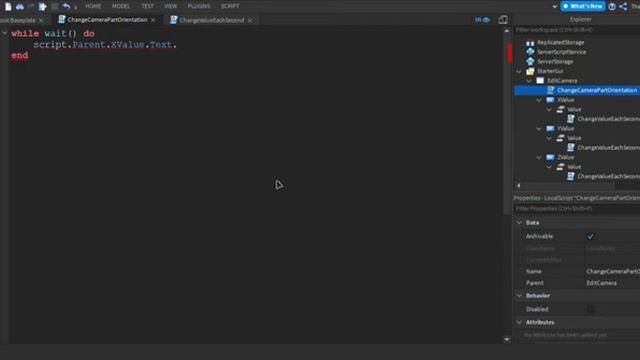This screenshot has height=360, width=640.
Task: Collapse the Behavior properties section
Action: tap(519, 295)
